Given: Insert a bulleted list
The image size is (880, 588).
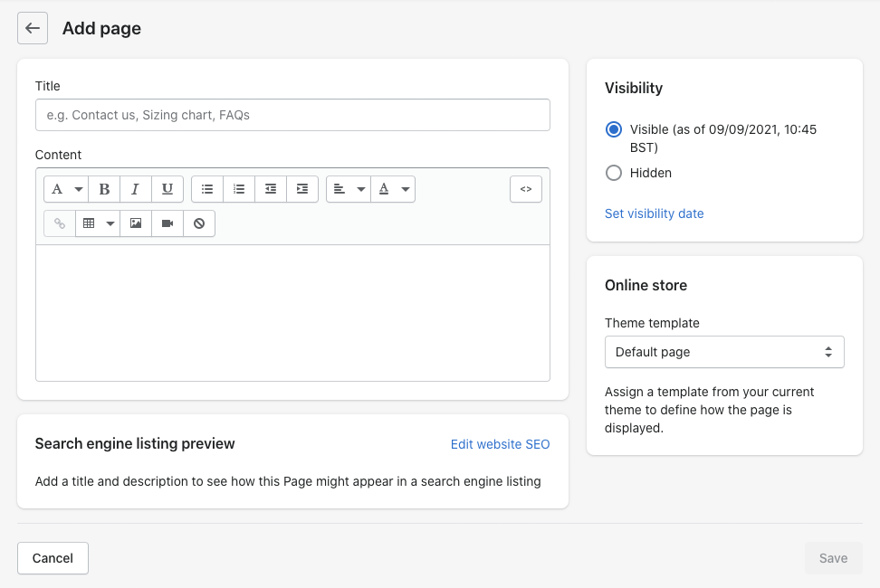Looking at the screenshot, I should 207,189.
